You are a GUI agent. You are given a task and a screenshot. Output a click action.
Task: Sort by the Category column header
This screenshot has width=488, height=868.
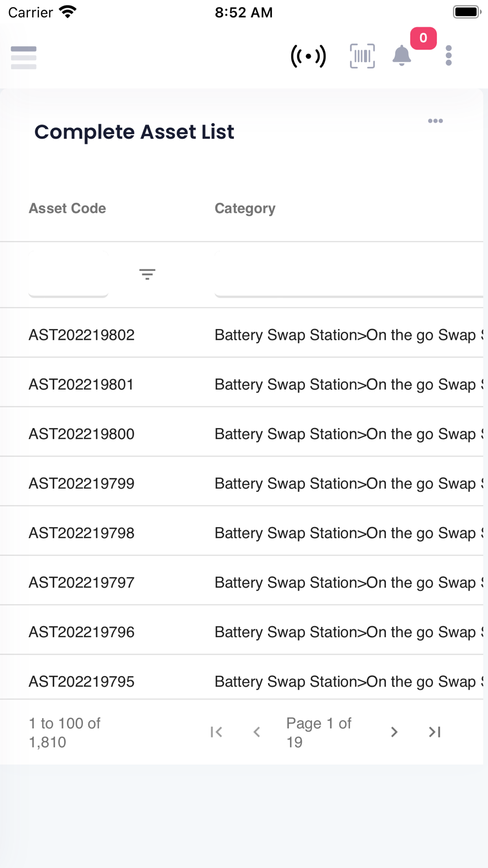[245, 208]
